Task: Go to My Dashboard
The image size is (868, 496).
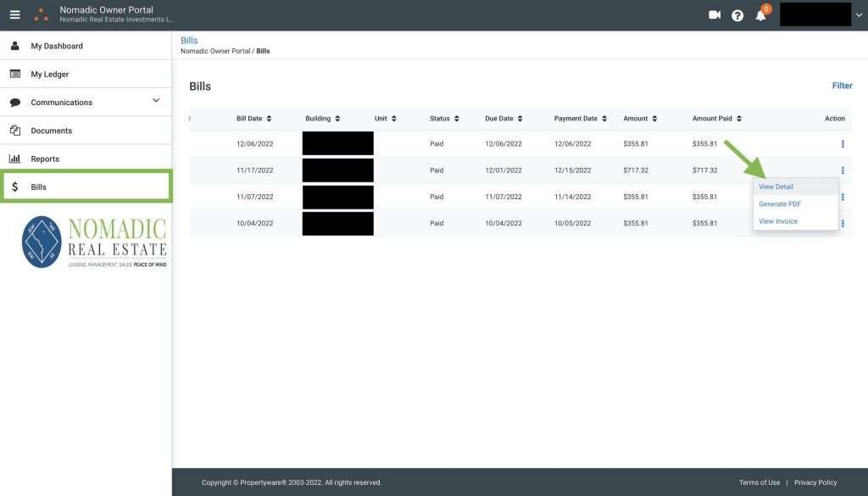Action: [x=57, y=46]
